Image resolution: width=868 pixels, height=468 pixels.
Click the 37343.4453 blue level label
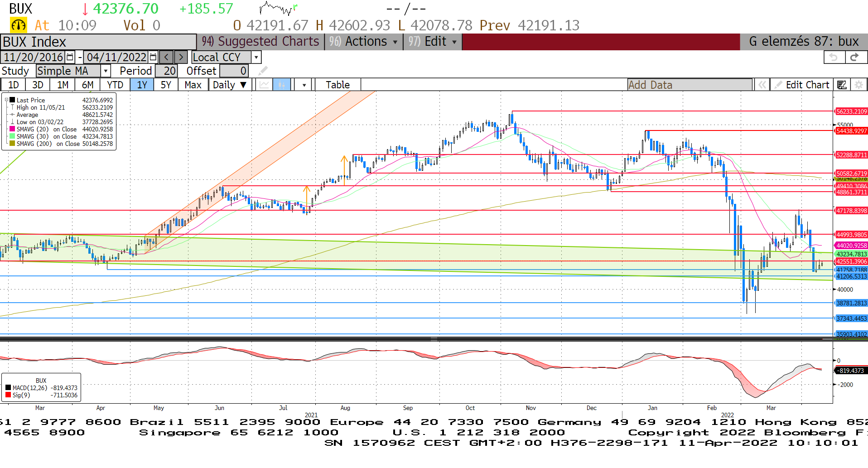click(x=851, y=318)
